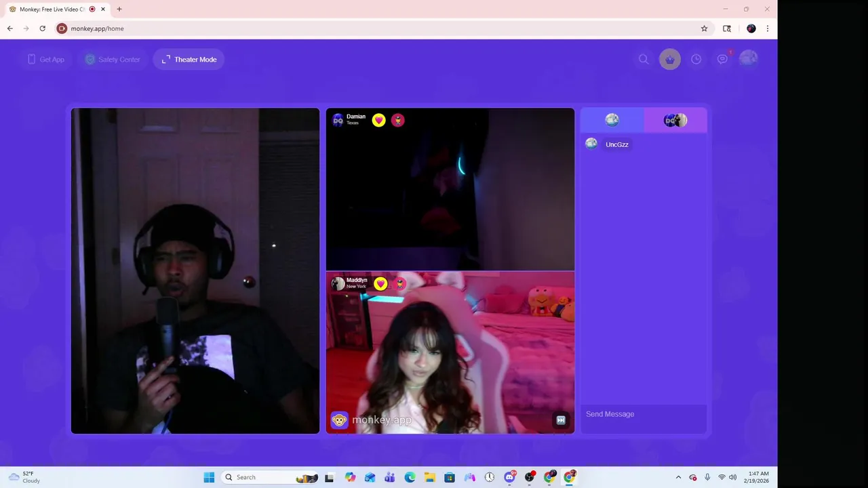
Task: Open File Explorer from the taskbar
Action: click(x=430, y=477)
